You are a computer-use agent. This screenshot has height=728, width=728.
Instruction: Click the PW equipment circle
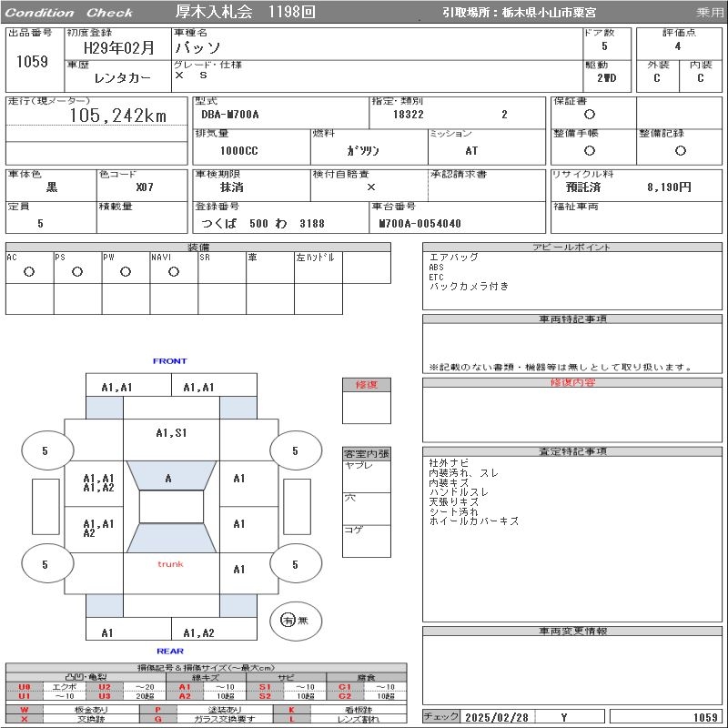coord(126,272)
